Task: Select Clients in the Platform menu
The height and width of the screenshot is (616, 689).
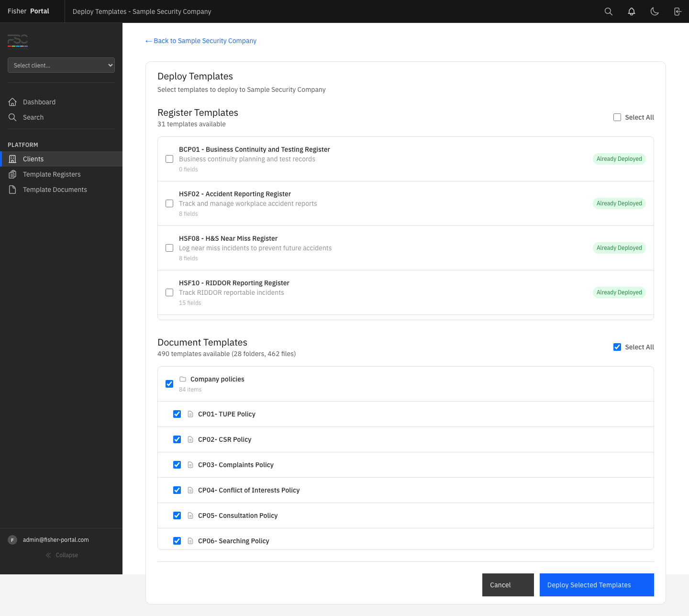Action: [33, 158]
